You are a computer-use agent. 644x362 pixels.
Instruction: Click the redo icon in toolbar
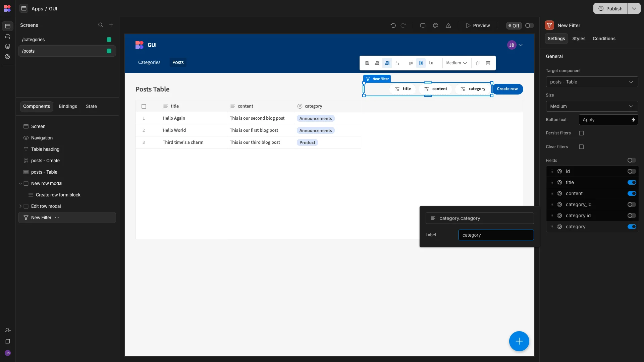click(403, 25)
